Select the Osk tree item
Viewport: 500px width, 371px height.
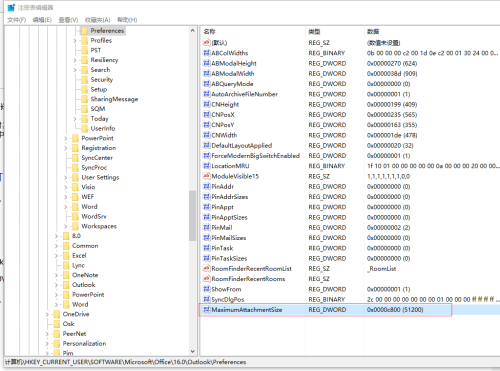[68, 324]
